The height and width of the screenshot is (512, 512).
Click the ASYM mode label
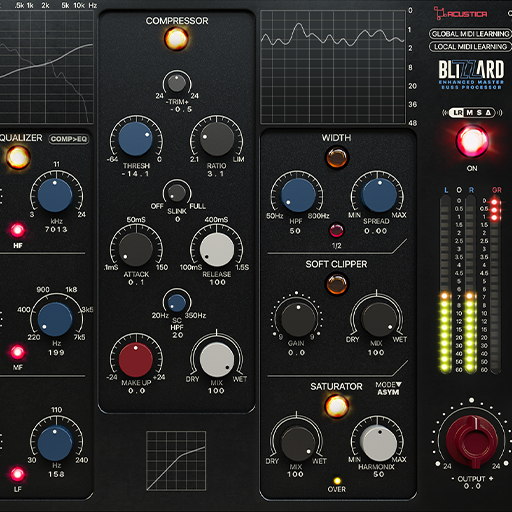[388, 392]
